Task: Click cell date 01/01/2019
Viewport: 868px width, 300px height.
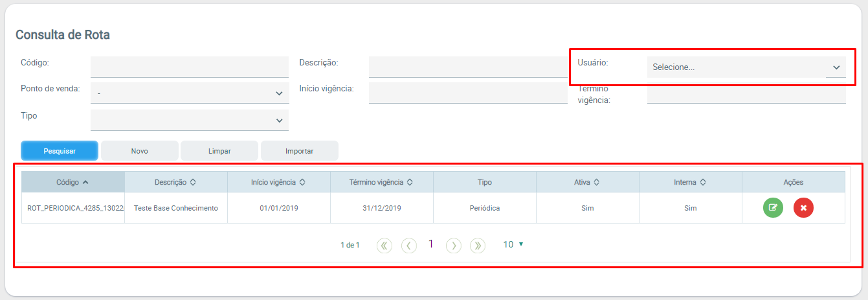Action: coord(279,208)
